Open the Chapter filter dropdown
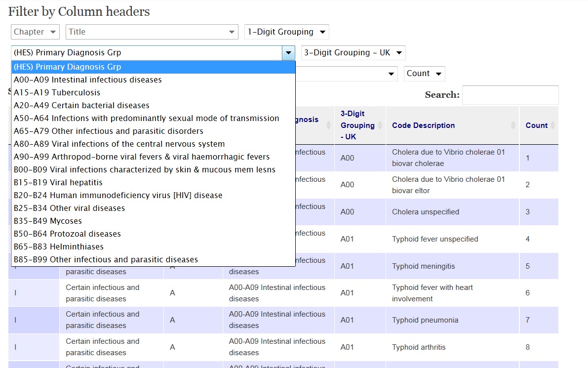The image size is (588, 368). (35, 32)
